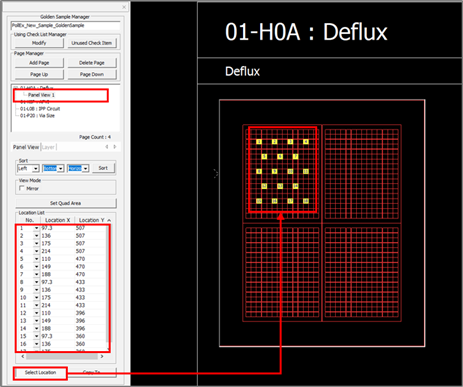This screenshot has width=463, height=387.
Task: Open dropdown in location row 4
Action: click(36, 251)
